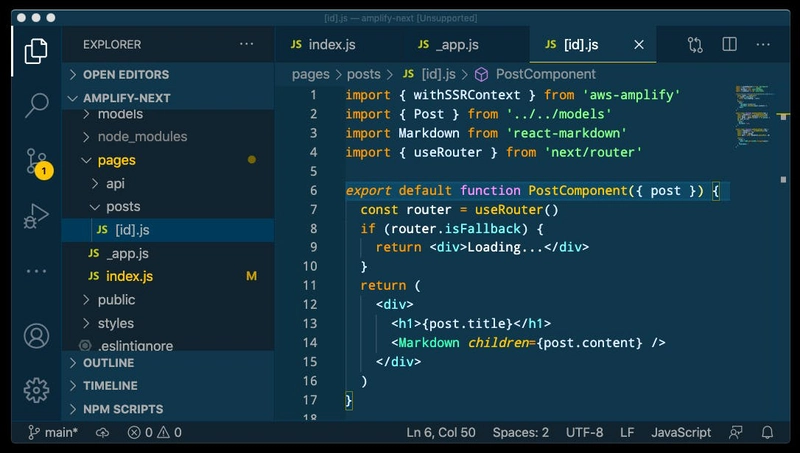Open the Explorer view in activity bar

(x=36, y=51)
